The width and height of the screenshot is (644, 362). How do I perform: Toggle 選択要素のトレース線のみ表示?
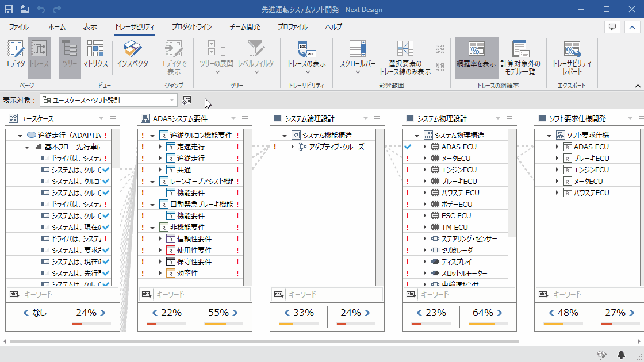405,58
